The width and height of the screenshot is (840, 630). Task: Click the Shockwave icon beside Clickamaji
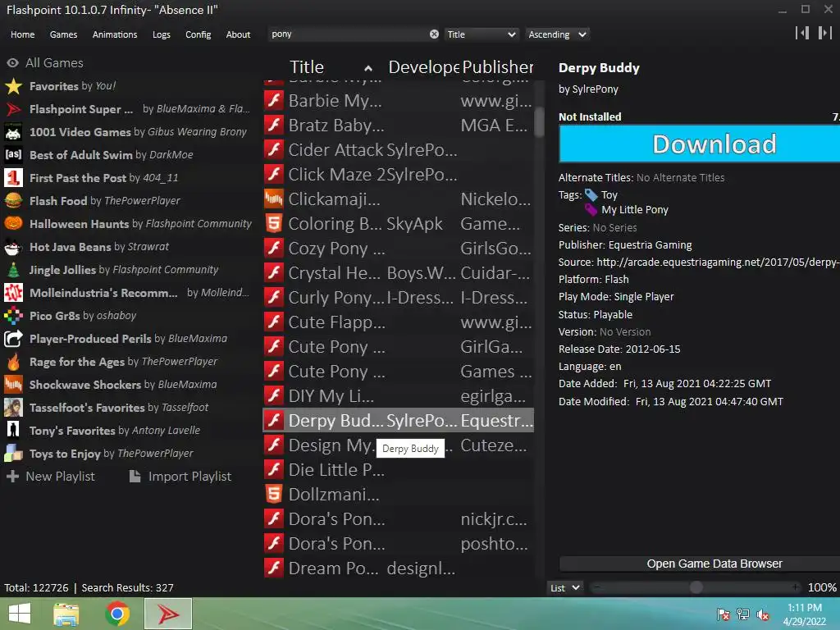pyautogui.click(x=274, y=199)
